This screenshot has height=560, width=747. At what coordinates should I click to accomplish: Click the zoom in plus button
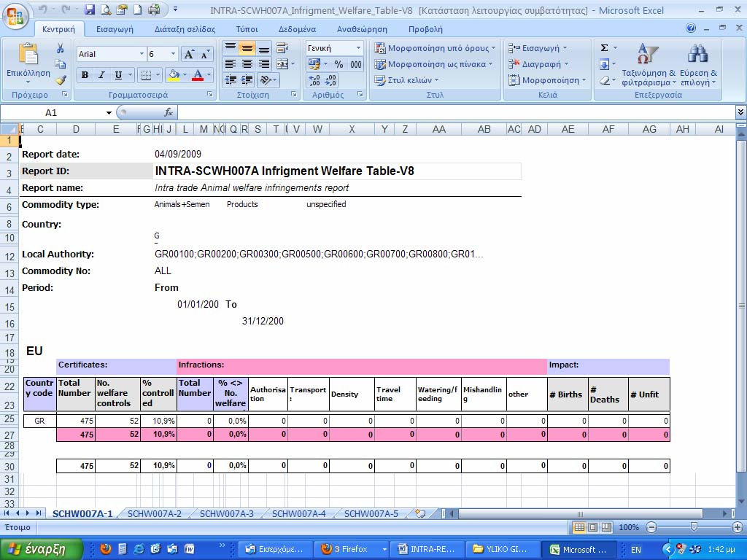(x=737, y=527)
